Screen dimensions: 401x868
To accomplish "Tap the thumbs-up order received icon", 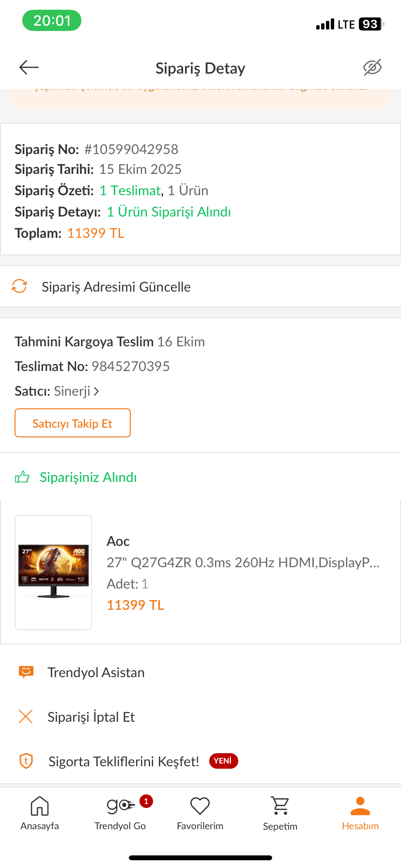I will coord(22,477).
